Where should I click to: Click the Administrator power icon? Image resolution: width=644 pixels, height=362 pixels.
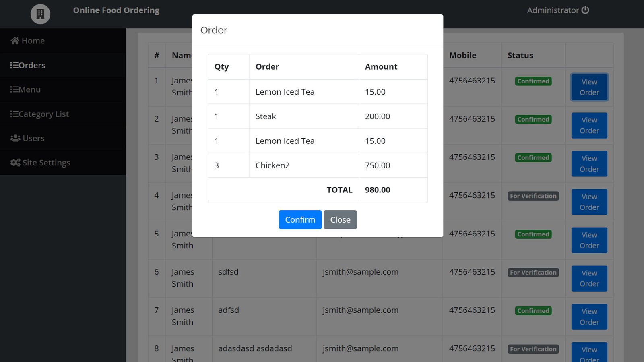585,10
